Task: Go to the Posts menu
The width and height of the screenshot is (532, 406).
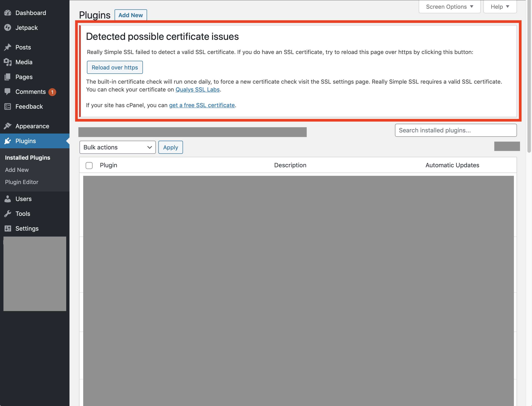Action: pos(35,47)
